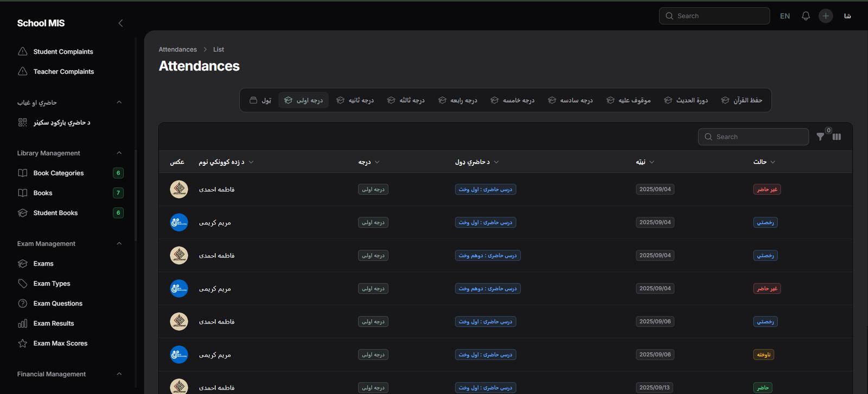
Task: Open the barcode scanner attendance page
Action: click(x=61, y=122)
